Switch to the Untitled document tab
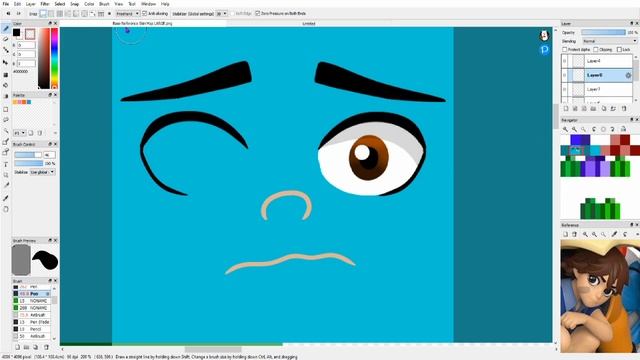 (309, 24)
